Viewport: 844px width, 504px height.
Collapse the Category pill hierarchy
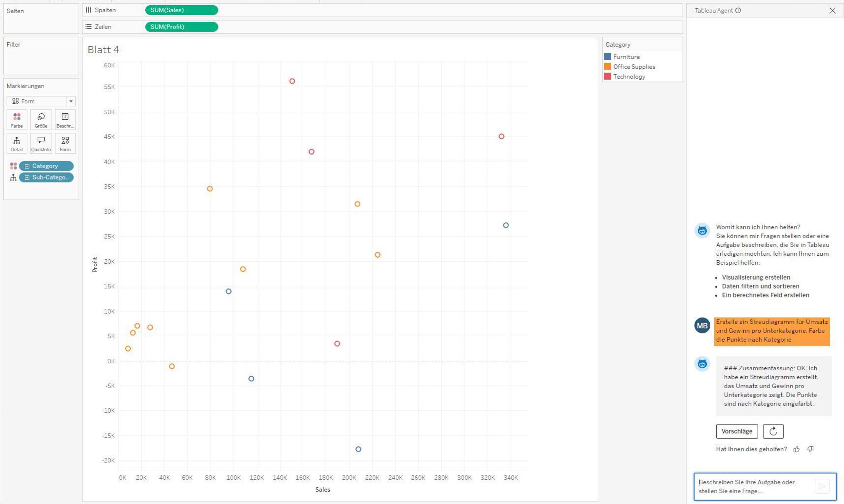27,166
